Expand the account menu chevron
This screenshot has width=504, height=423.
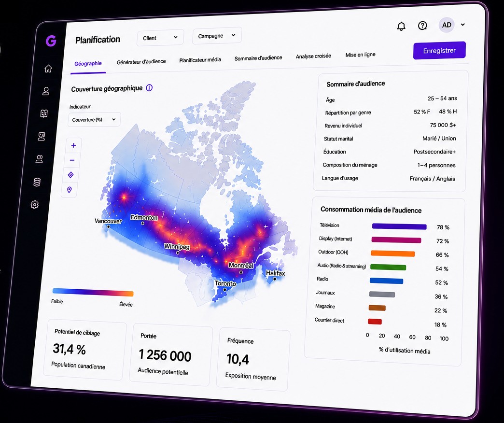click(463, 25)
